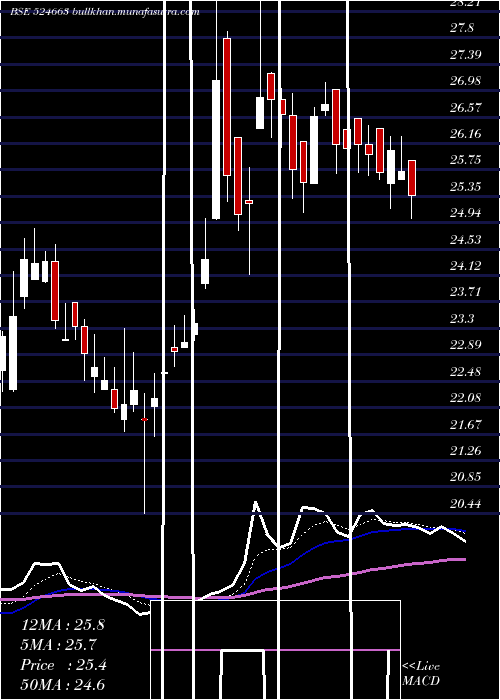Click the 20.44 price axis label
Viewport: 500px width, 700px height.
point(465,504)
